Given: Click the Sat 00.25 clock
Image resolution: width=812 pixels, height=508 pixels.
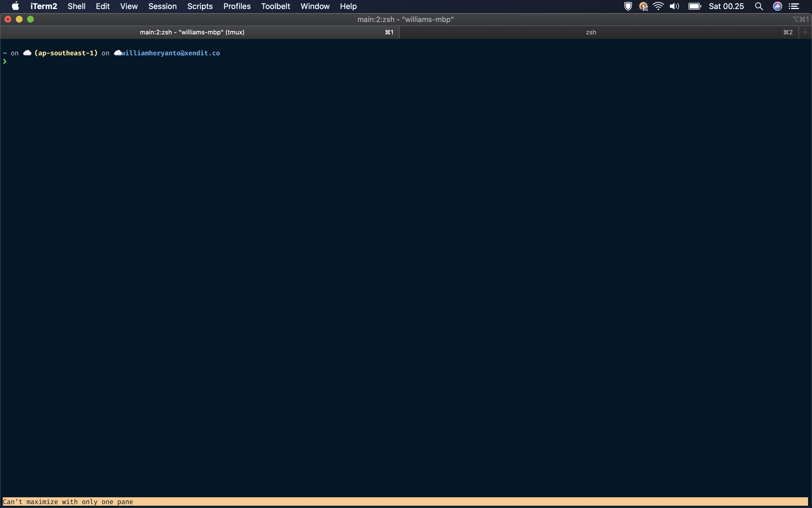Looking at the screenshot, I should pyautogui.click(x=727, y=6).
